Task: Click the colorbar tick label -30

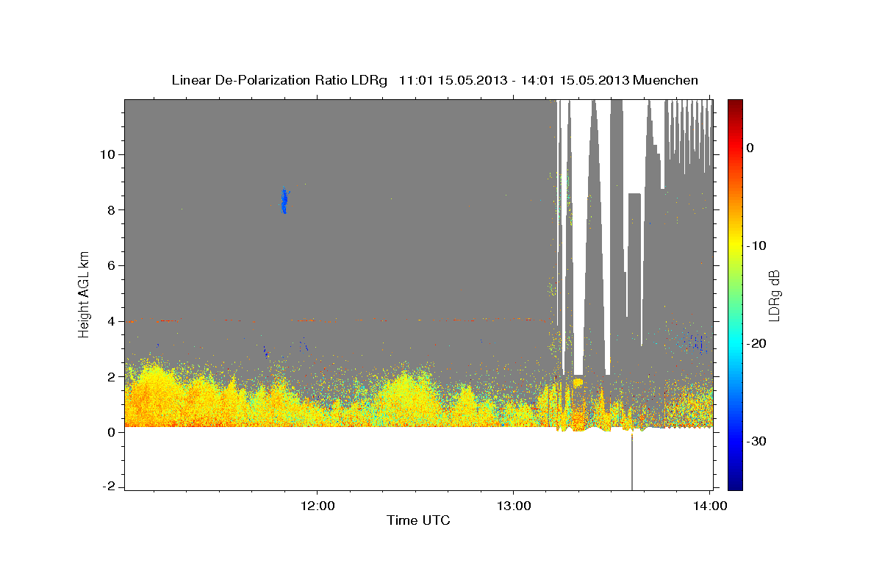Action: click(x=756, y=441)
